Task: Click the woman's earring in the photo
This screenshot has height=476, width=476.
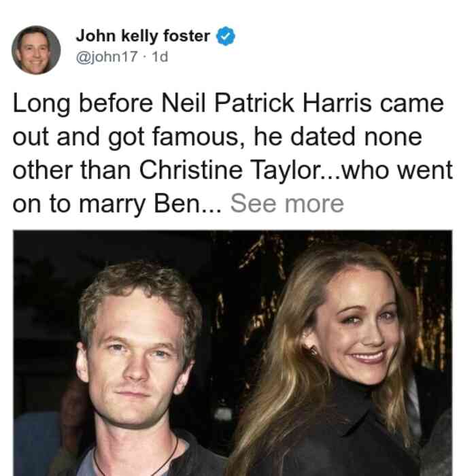Action: 313,352
